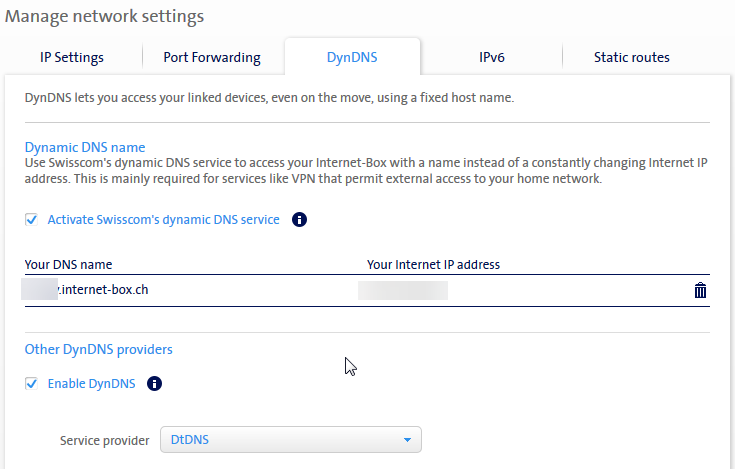Select the DynDNS tab

click(x=352, y=57)
